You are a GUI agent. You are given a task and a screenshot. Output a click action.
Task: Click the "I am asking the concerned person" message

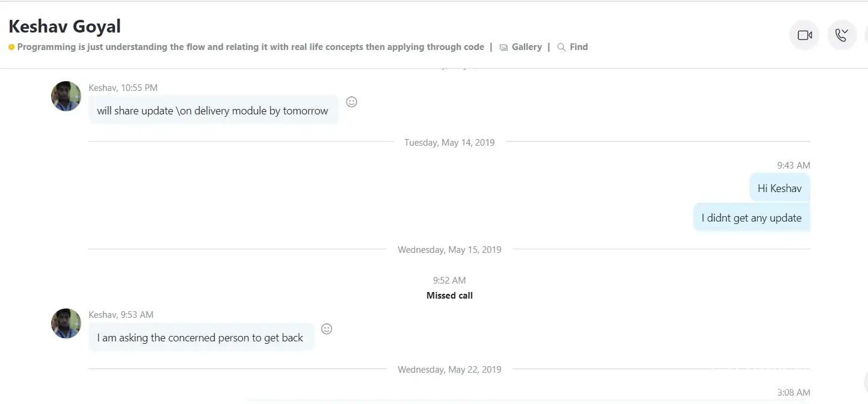click(x=200, y=338)
